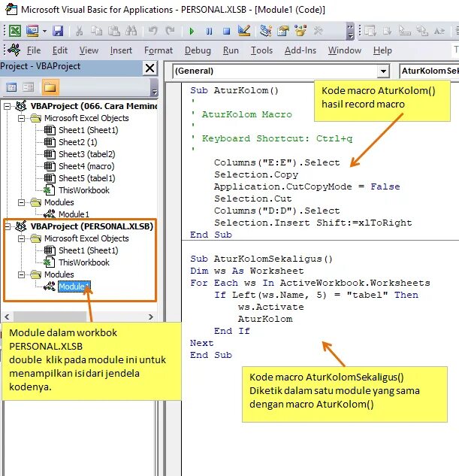Screen dimensions: 459x476
Task: Open the Insert UserForm dropdown arrow
Action: 44,31
